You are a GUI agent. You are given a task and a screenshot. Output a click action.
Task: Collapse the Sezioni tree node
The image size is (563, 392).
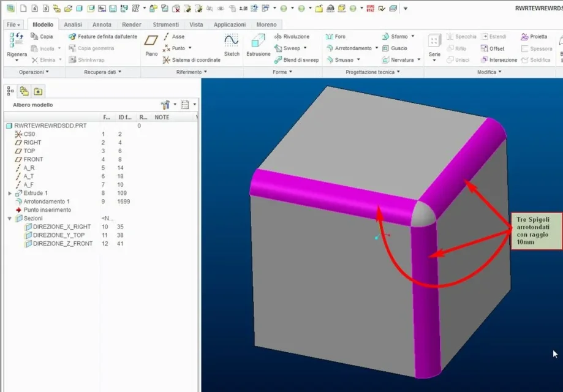tap(10, 218)
